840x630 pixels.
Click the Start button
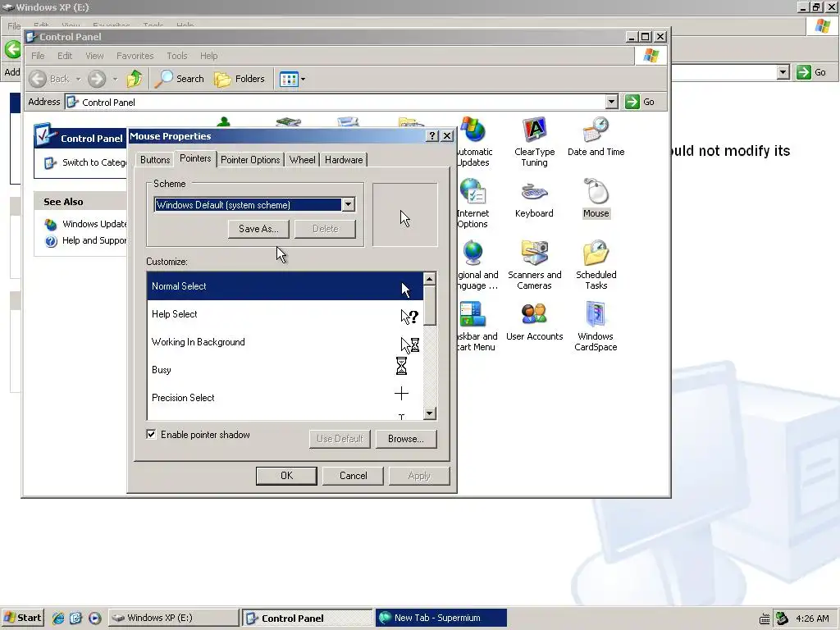[x=22, y=618]
